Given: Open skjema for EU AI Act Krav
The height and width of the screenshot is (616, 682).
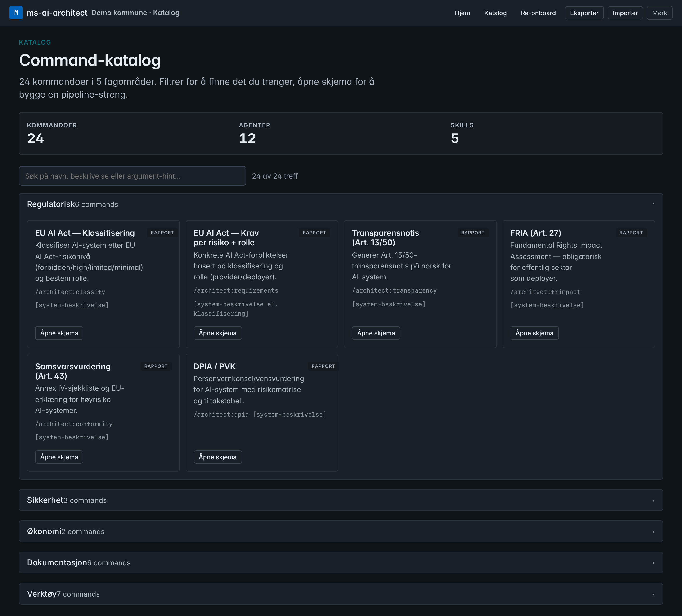Looking at the screenshot, I should click(x=218, y=333).
